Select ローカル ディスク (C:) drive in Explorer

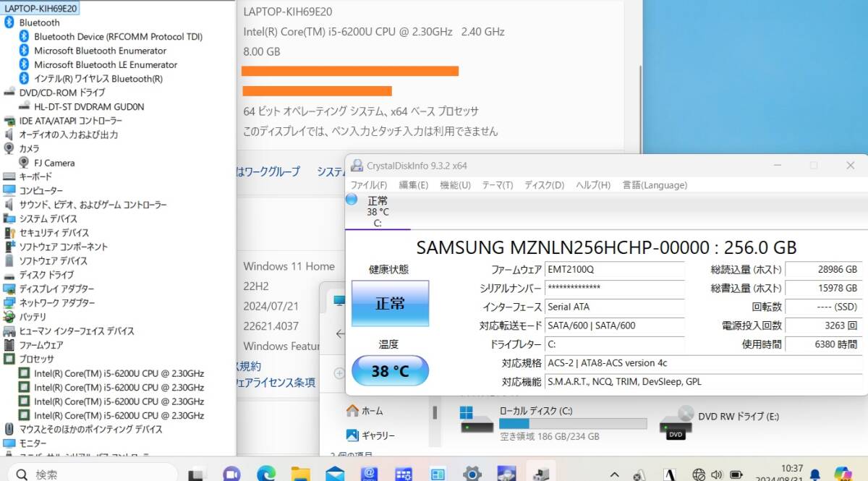pos(554,422)
